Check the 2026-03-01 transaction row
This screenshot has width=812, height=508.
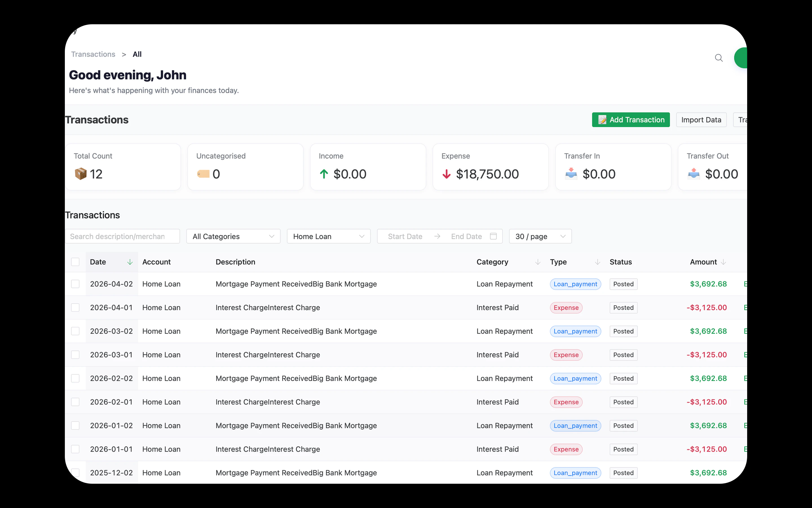(75, 355)
